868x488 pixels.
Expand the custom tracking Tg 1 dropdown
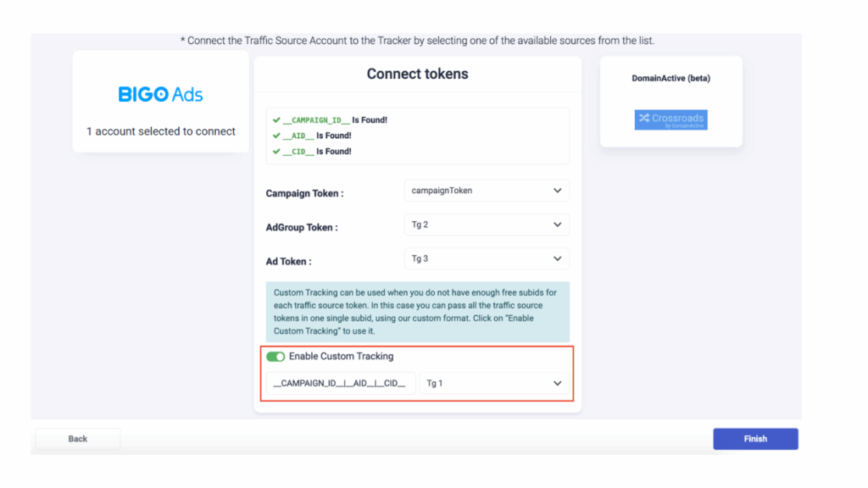pyautogui.click(x=494, y=384)
